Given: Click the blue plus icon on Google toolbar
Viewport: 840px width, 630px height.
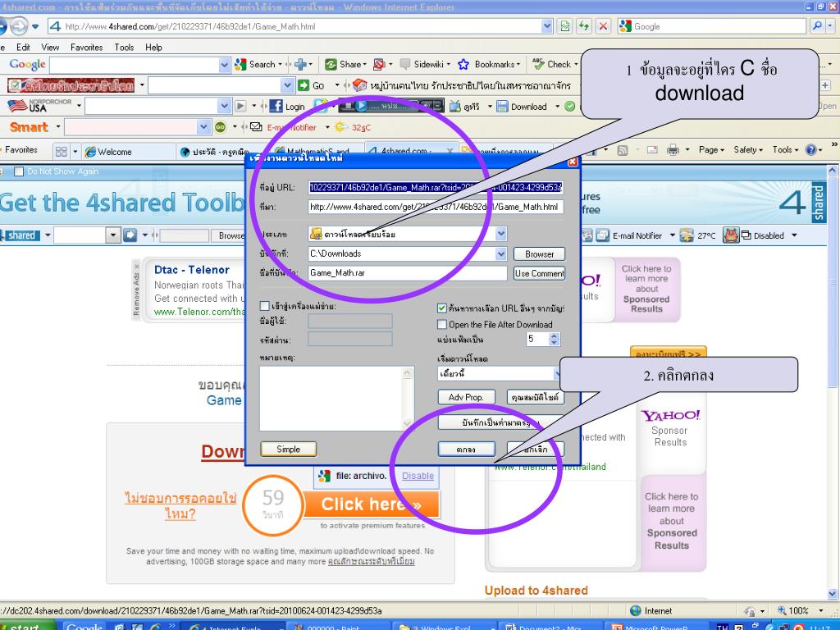Looking at the screenshot, I should coord(300,64).
